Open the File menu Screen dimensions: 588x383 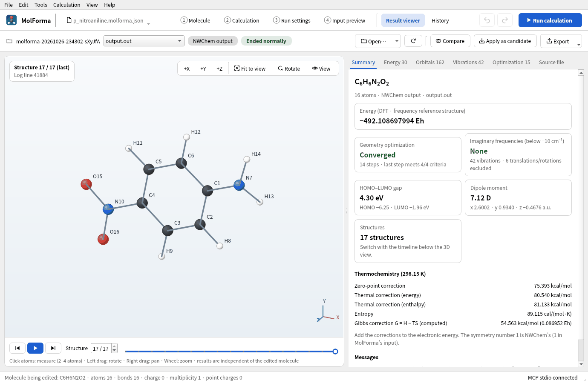point(9,5)
